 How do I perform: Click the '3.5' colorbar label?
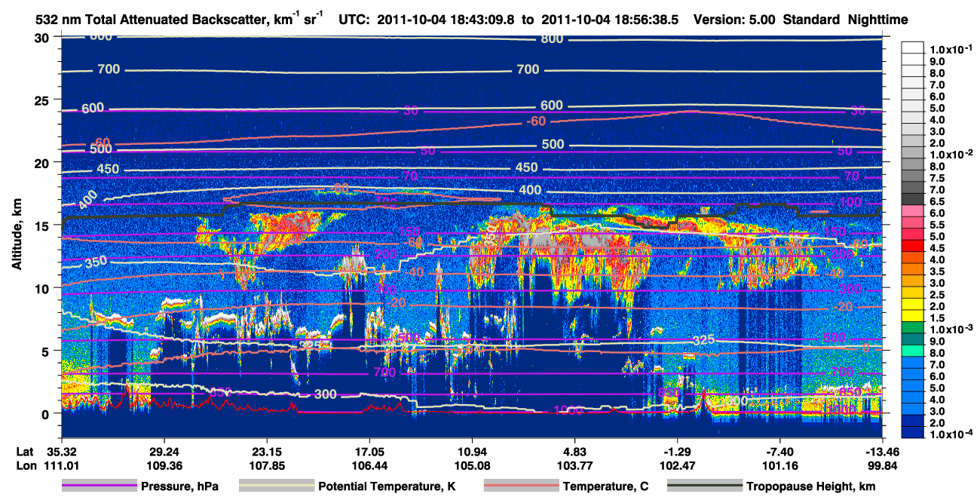click(937, 271)
